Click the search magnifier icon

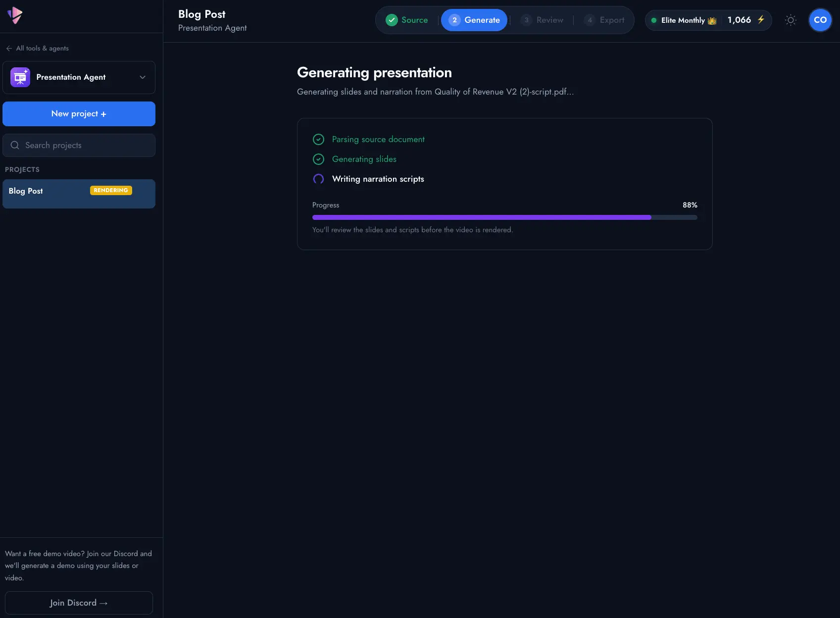[15, 145]
